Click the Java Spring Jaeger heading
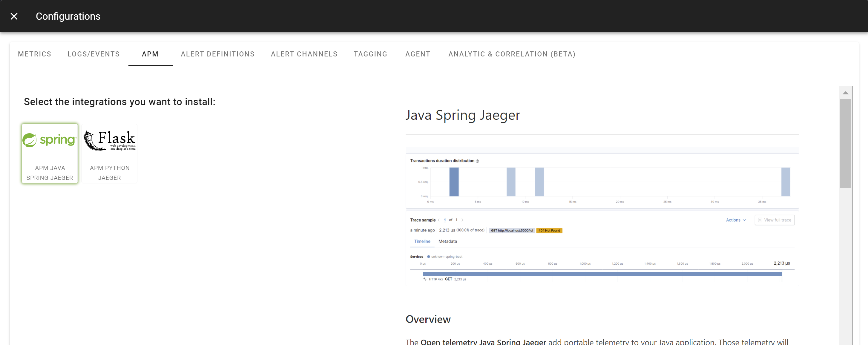This screenshot has width=868, height=345. pos(463,115)
